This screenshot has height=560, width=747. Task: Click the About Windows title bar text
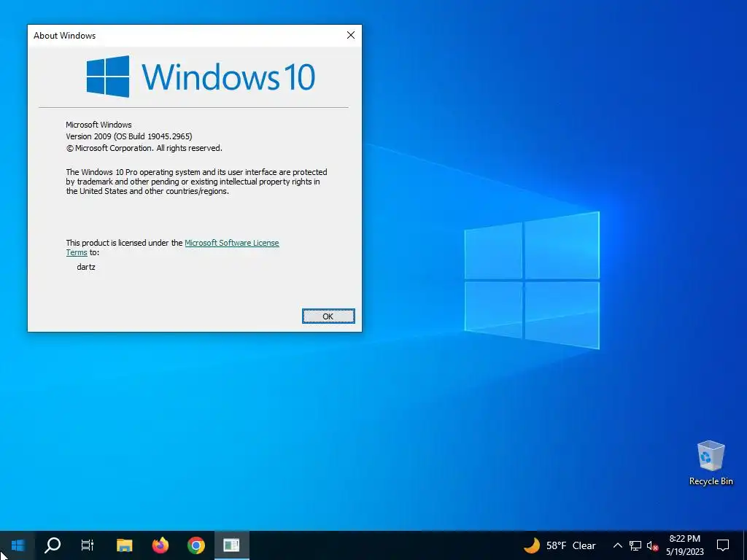pyautogui.click(x=64, y=36)
